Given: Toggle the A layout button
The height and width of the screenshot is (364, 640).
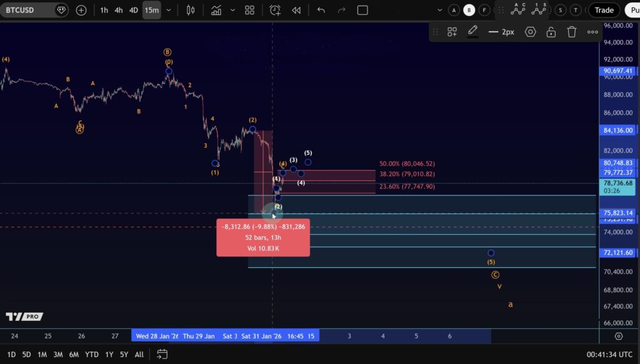Looking at the screenshot, I should tap(454, 10).
